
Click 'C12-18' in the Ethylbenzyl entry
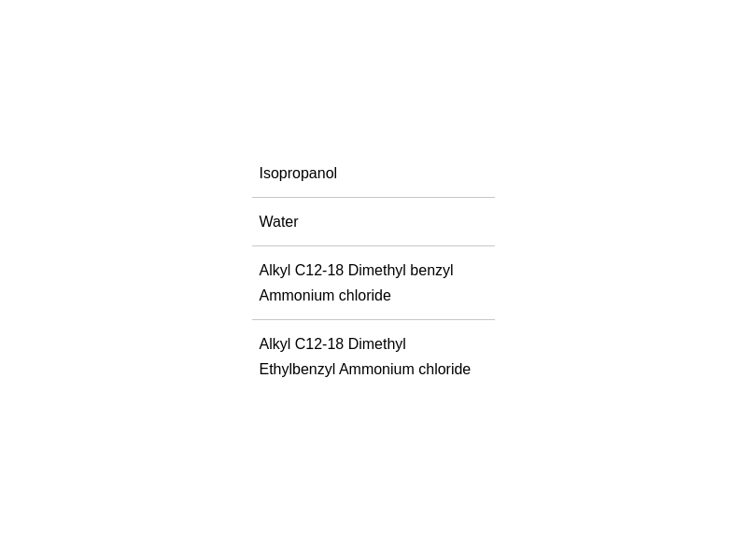319,344
